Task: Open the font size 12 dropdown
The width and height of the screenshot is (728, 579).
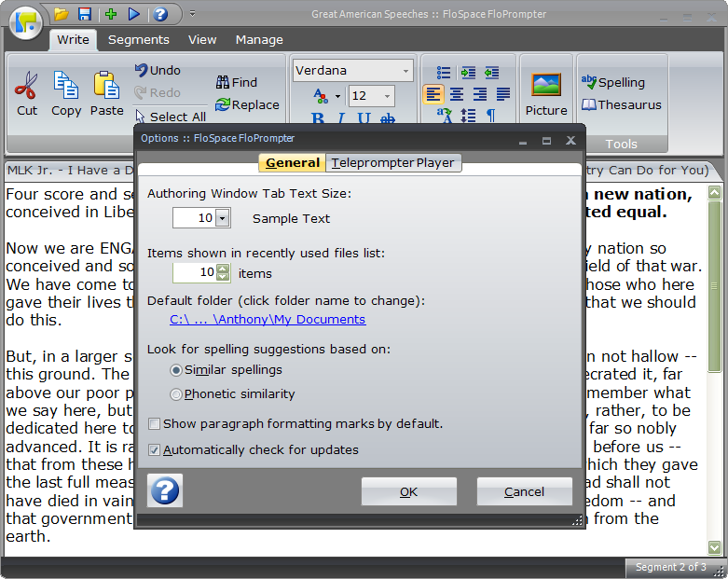Action: tap(387, 96)
